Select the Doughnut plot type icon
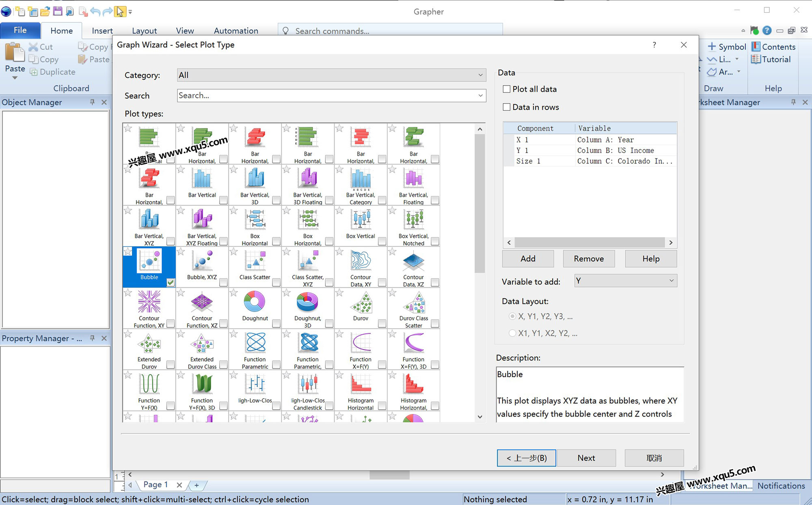 point(255,302)
